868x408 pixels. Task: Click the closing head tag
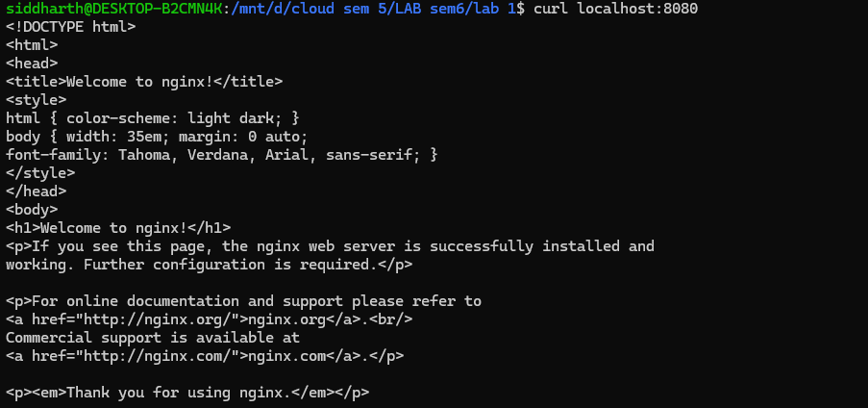37,191
